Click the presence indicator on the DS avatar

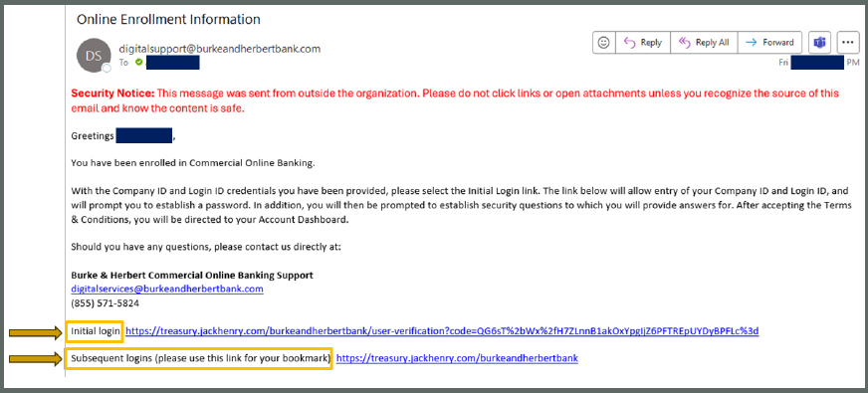[x=107, y=68]
